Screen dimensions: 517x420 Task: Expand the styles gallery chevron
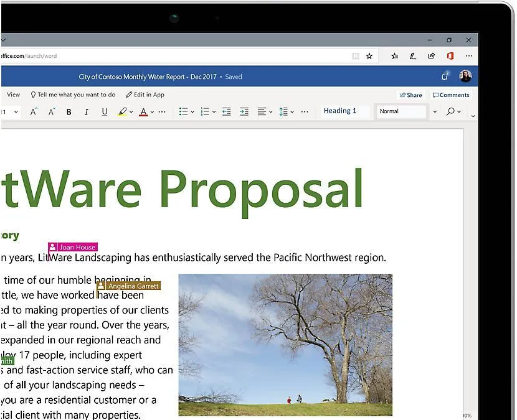point(435,111)
